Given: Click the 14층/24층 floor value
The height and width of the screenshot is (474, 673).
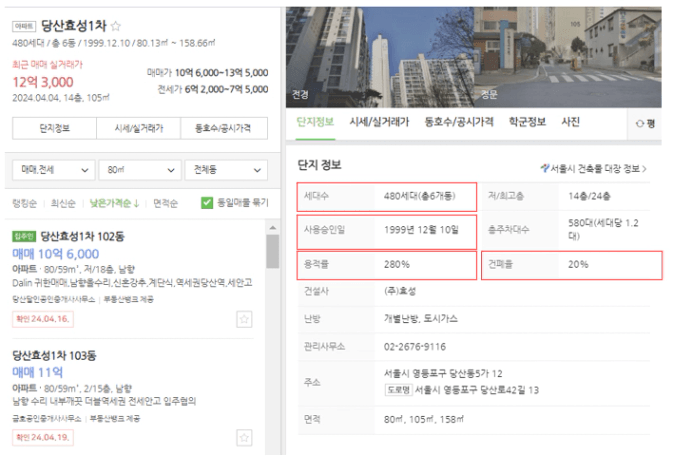Looking at the screenshot, I should click(x=589, y=196).
